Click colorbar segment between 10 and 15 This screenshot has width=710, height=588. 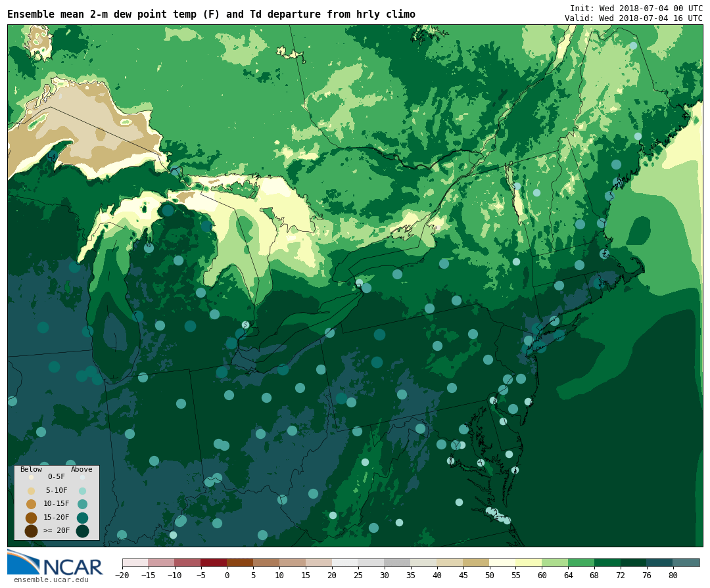click(293, 563)
